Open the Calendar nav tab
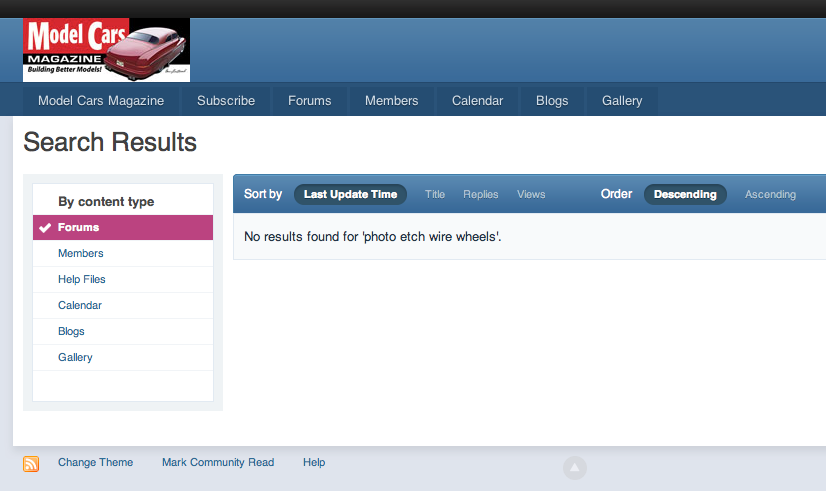The image size is (826, 491). point(477,101)
